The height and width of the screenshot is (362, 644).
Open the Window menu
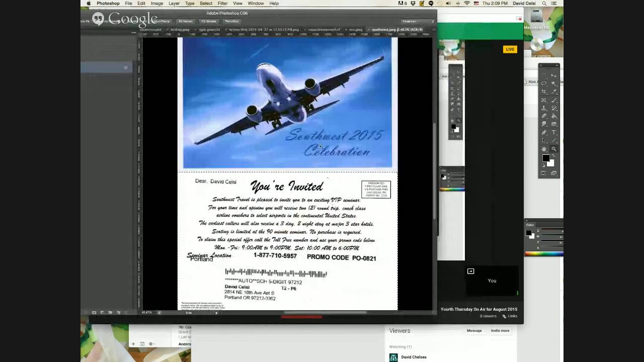[256, 4]
